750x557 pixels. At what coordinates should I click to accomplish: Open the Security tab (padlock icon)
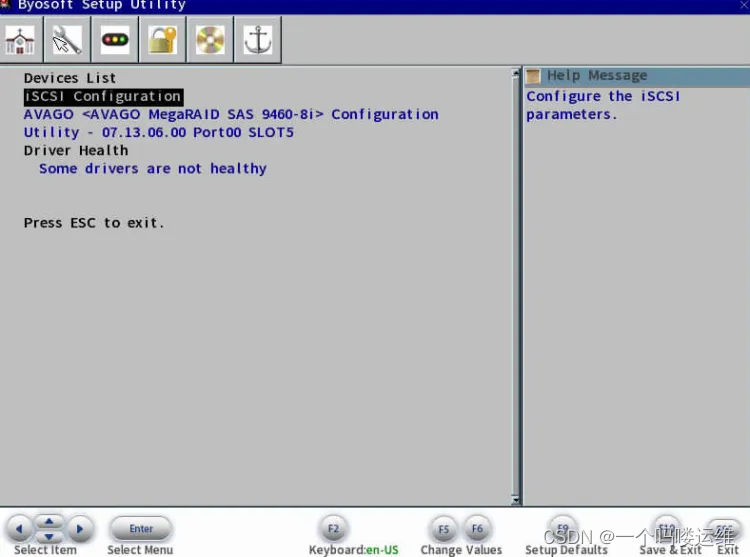pyautogui.click(x=163, y=40)
